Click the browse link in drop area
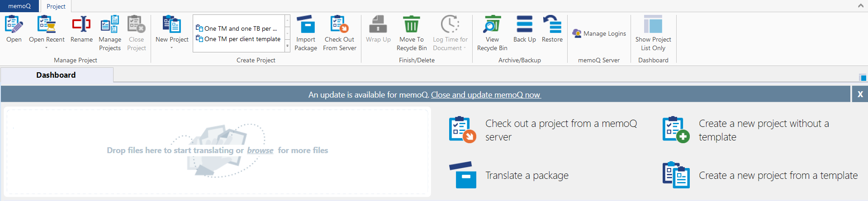The width and height of the screenshot is (868, 201). pyautogui.click(x=260, y=150)
